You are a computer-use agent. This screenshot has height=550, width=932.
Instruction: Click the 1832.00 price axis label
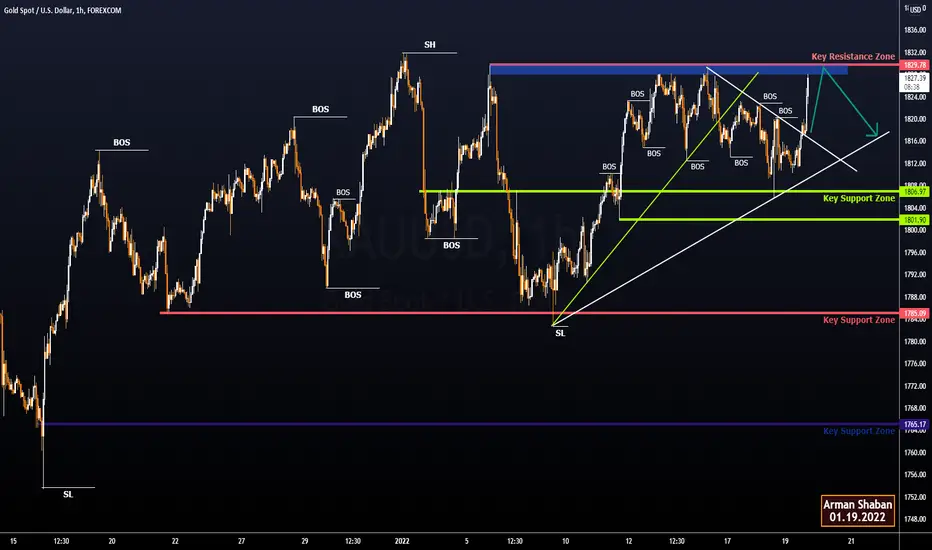(x=915, y=52)
